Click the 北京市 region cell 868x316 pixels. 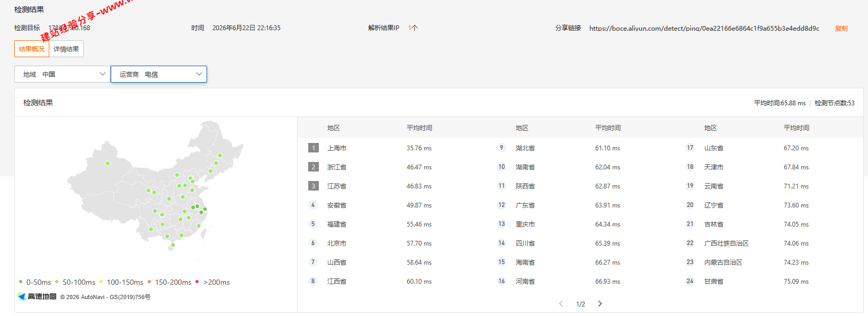[337, 243]
